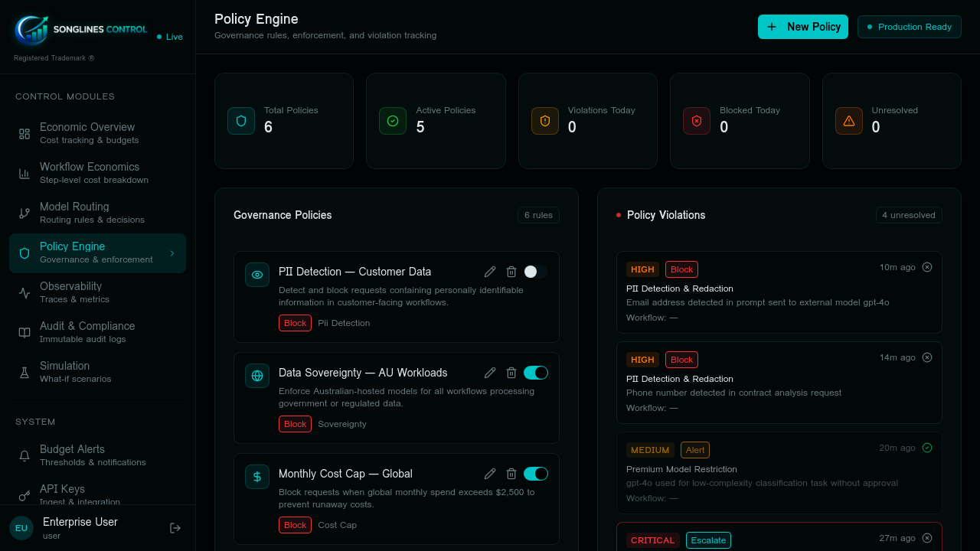Disable the Data Sovereignty — AU Workloads policy
The height and width of the screenshot is (551, 980).
tap(536, 373)
